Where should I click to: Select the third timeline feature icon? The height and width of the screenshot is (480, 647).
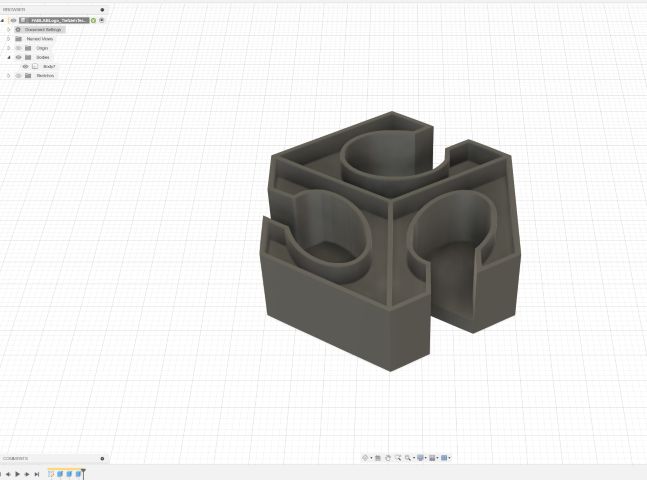[x=69, y=474]
